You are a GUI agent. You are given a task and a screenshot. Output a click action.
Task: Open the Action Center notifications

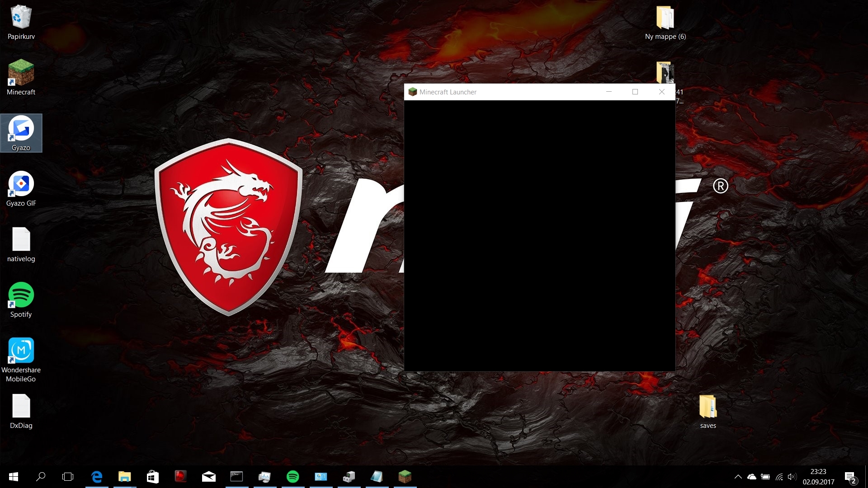point(850,477)
